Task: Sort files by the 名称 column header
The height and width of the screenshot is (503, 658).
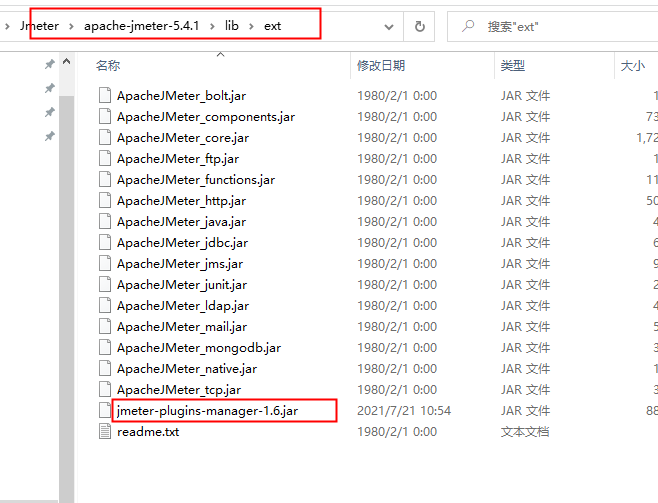Action: coord(108,65)
